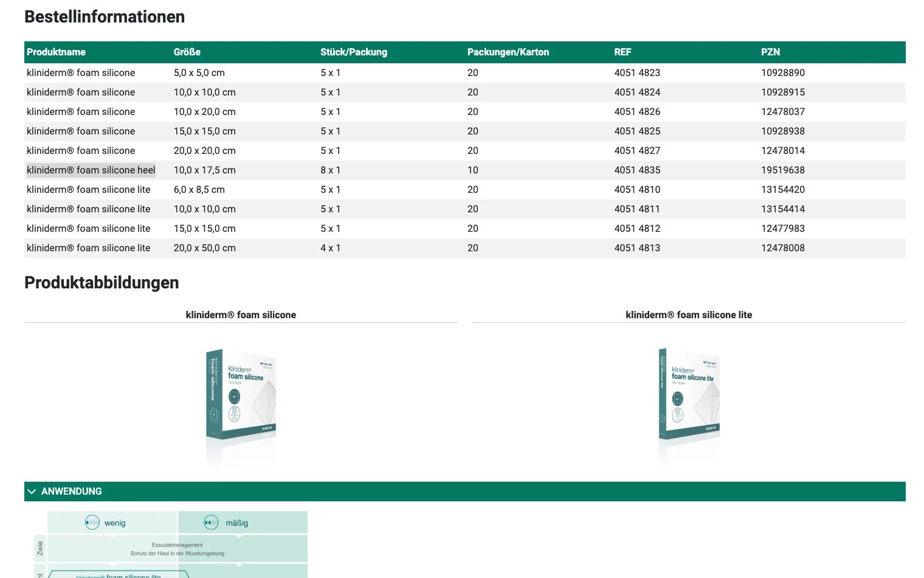Viewport: 924px width, 578px height.
Task: Collapse the ANWENDUNG section chevron
Action: click(x=32, y=492)
